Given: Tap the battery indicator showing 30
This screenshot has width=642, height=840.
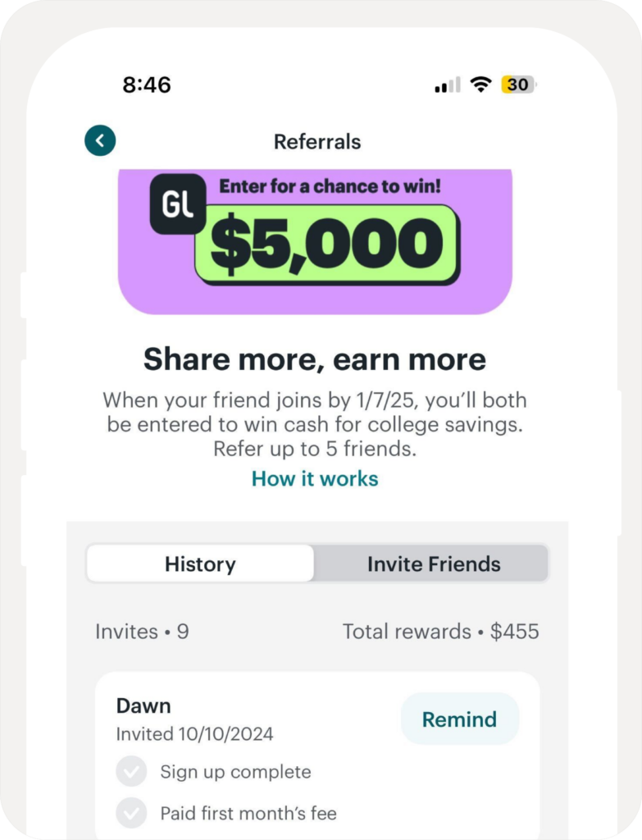Looking at the screenshot, I should click(x=518, y=84).
